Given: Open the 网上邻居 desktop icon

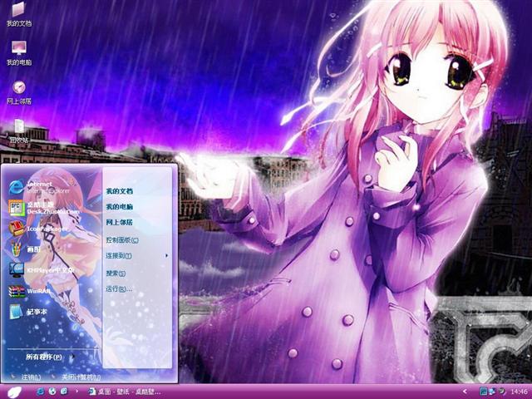Looking at the screenshot, I should tap(19, 92).
